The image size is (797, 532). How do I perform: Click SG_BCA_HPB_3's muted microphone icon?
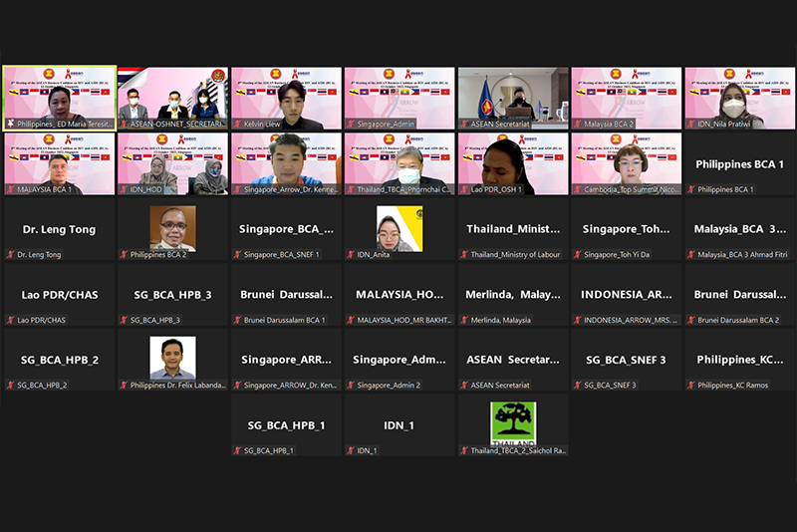124,321
